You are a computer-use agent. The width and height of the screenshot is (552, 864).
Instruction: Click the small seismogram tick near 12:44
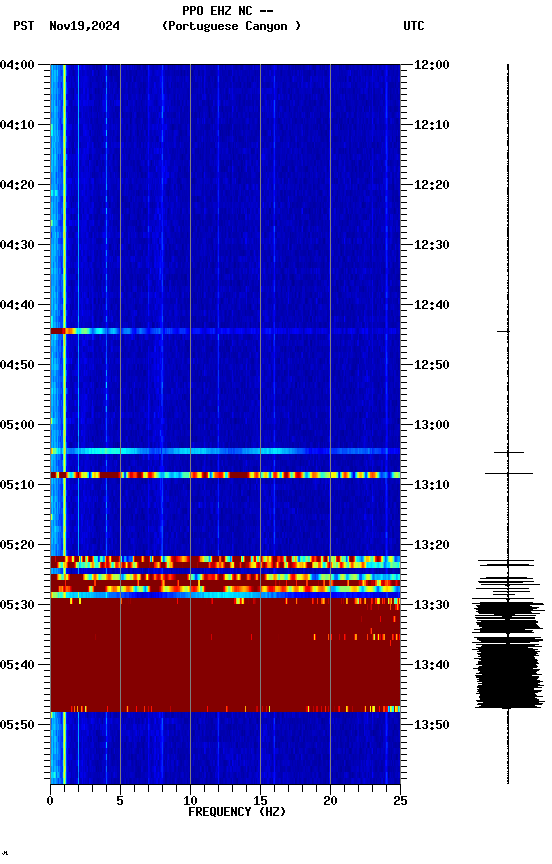coord(504,332)
